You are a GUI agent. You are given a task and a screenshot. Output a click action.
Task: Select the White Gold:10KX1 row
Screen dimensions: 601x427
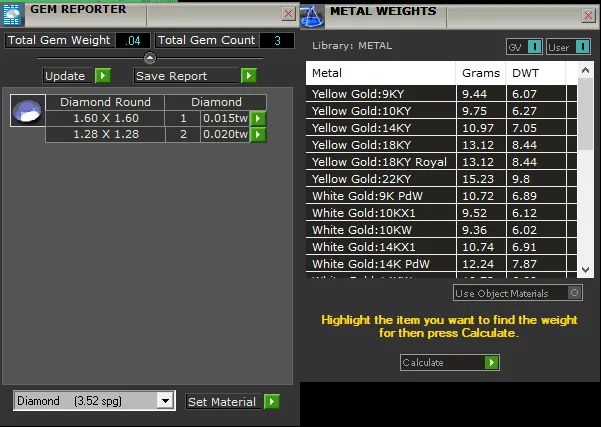441,213
